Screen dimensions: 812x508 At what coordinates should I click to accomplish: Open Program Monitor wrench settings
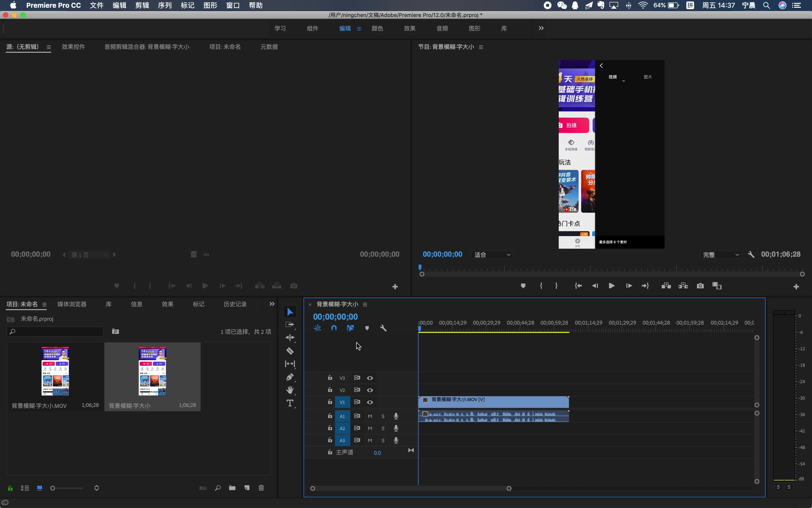point(751,255)
